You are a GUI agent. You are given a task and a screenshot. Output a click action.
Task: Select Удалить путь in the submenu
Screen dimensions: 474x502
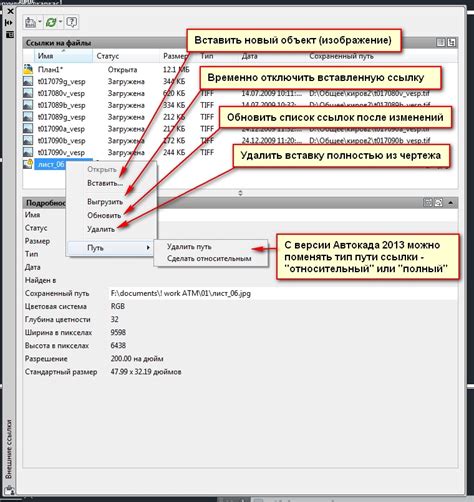189,247
